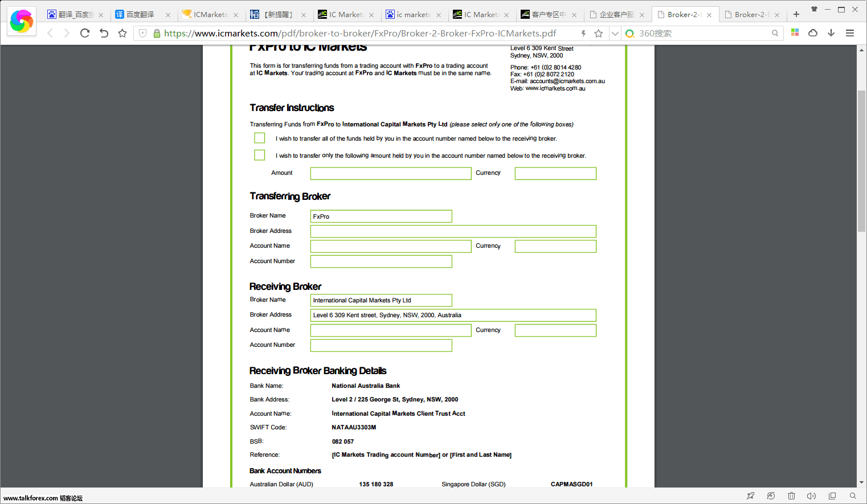Click the circular ad-block icon in status bar
867x504 pixels.
pos(771,496)
